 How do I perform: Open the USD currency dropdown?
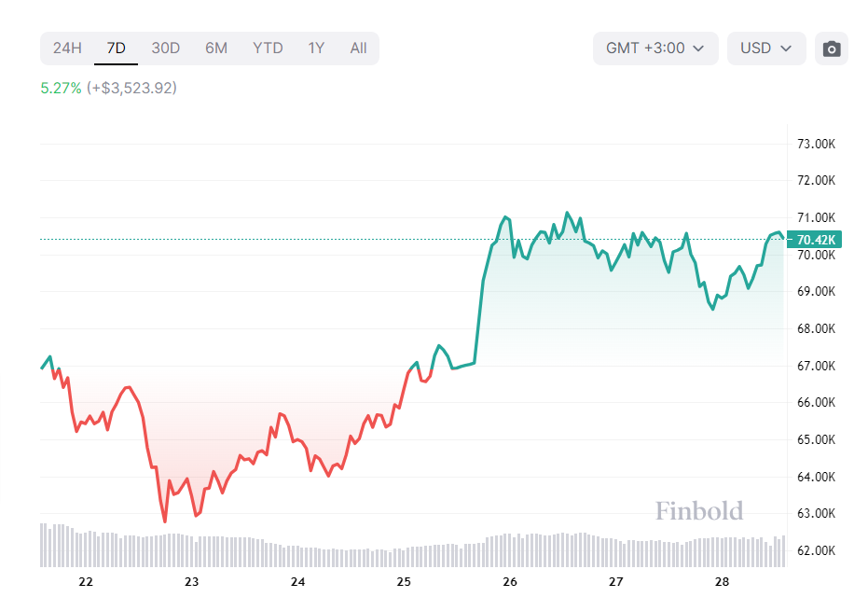[766, 49]
